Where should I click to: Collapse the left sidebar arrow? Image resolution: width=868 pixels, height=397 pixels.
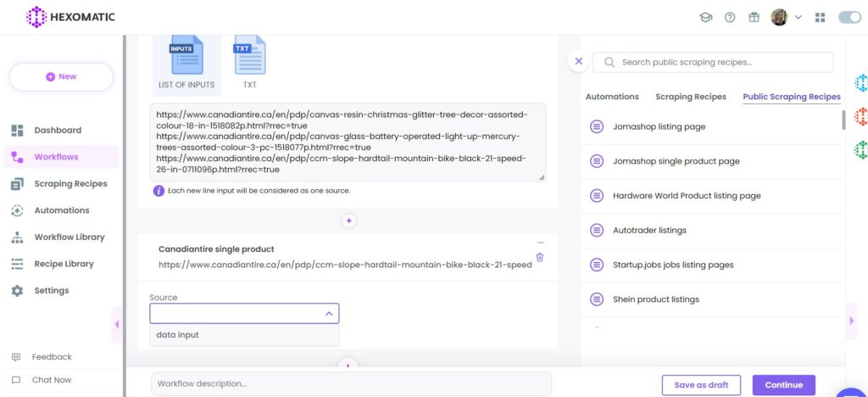coord(117,324)
